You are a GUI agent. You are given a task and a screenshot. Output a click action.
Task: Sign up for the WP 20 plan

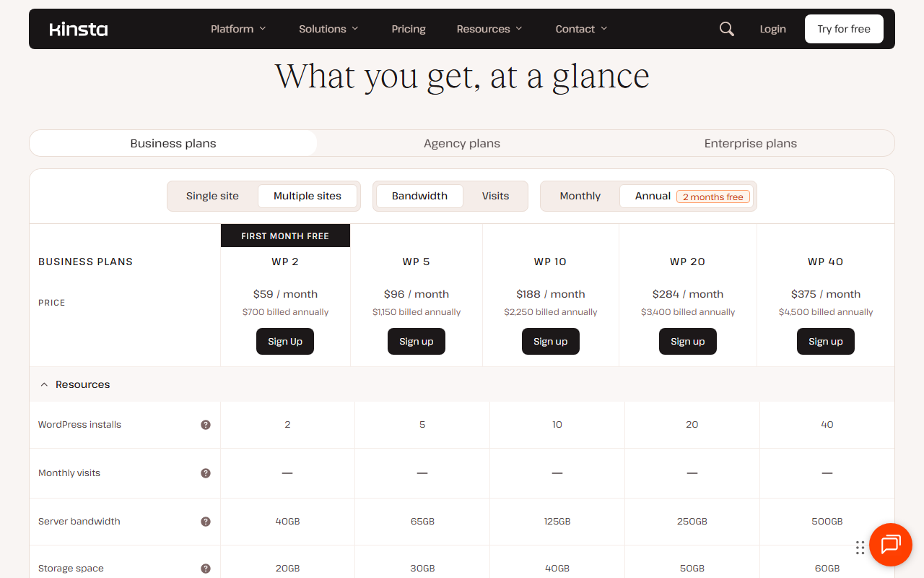tap(688, 341)
